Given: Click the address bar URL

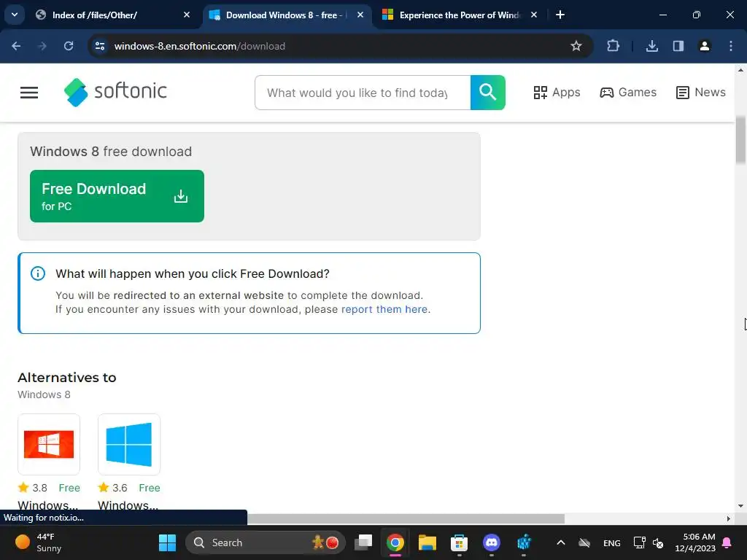Looking at the screenshot, I should pyautogui.click(x=200, y=46).
